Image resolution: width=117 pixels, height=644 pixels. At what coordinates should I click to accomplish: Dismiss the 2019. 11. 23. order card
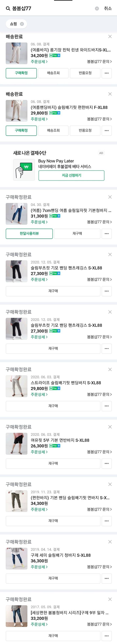110,484
